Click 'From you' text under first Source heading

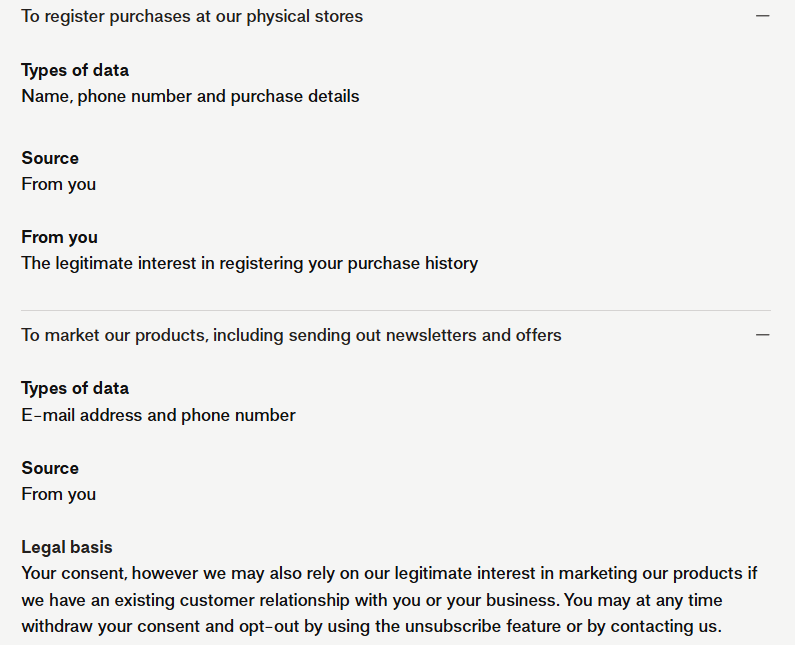(x=59, y=184)
